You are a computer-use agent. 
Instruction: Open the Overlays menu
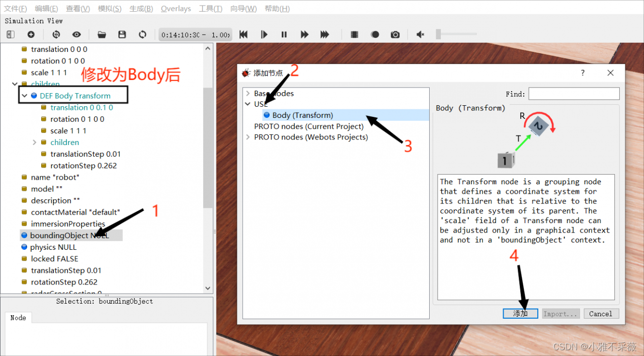(x=176, y=9)
